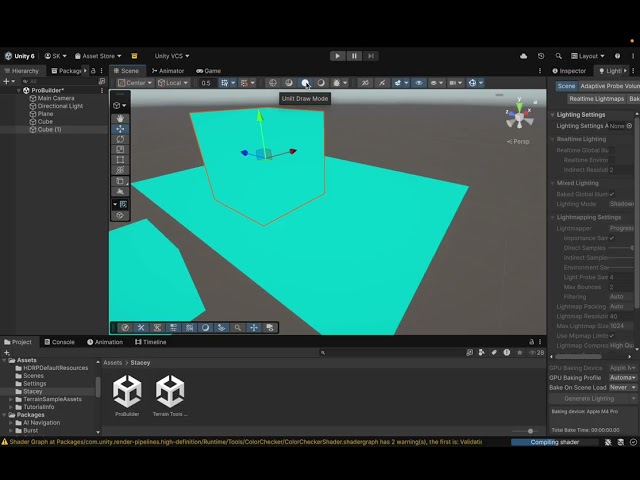Screen dimensions: 640x480
Task: Open the Layout dropdown
Action: coord(587,56)
